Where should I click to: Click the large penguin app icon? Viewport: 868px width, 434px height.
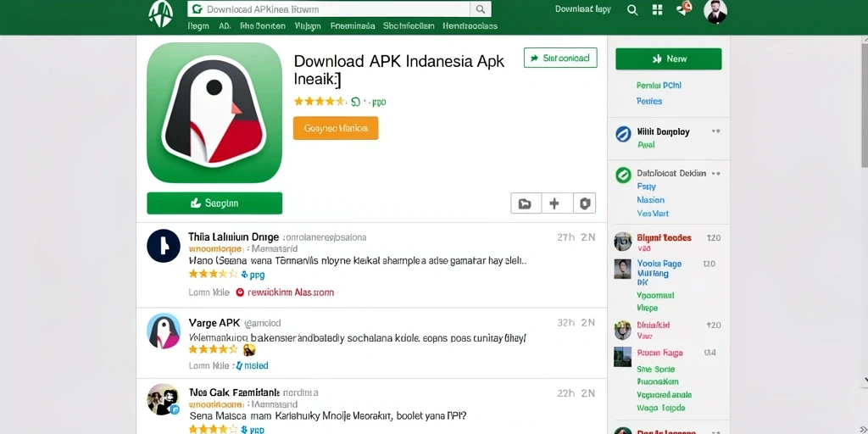(x=214, y=113)
